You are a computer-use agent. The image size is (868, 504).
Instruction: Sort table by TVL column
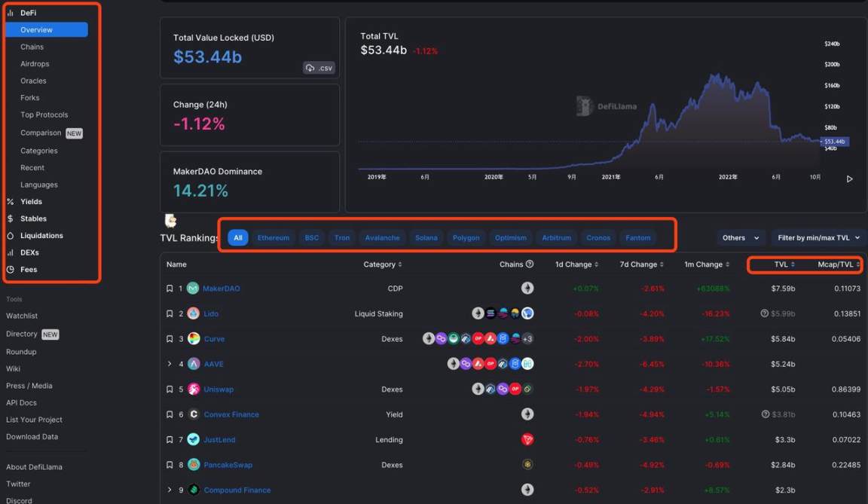pos(784,264)
